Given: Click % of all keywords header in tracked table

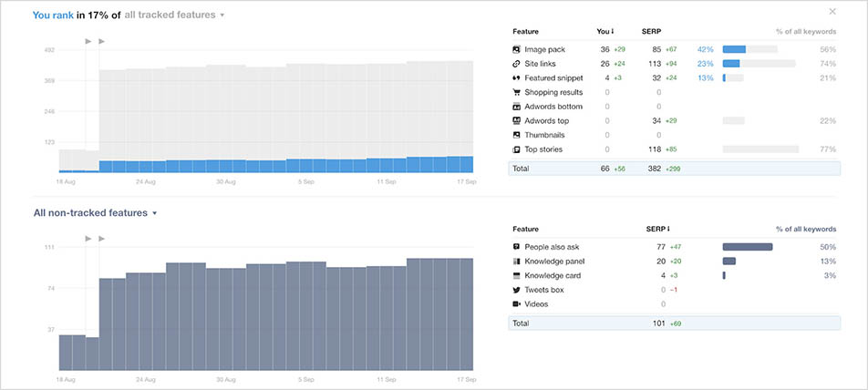Looking at the screenshot, I should 806,32.
